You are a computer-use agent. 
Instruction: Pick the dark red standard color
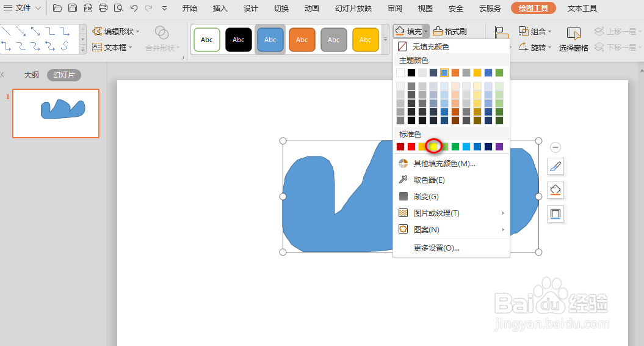pos(400,147)
